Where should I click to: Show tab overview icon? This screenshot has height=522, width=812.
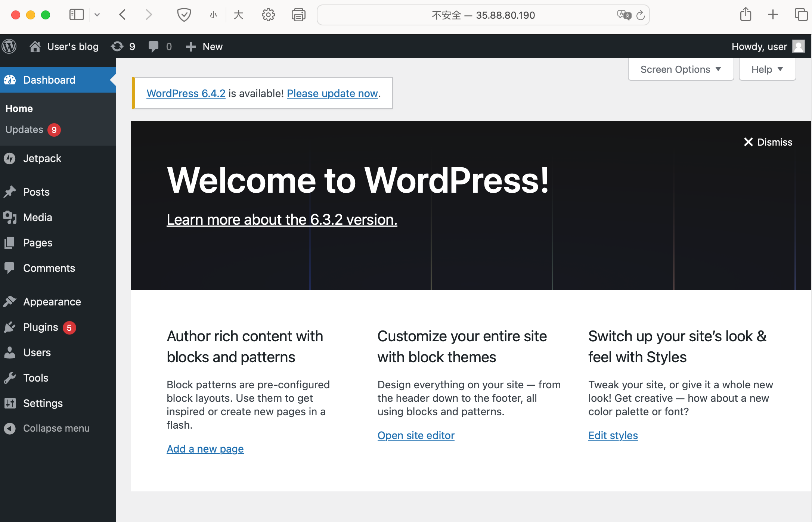(x=801, y=15)
